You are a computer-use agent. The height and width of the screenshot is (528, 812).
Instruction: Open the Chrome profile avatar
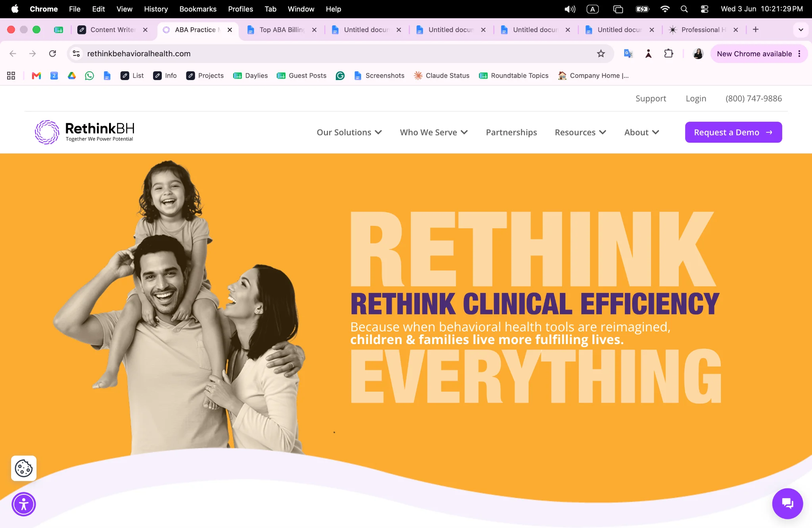click(698, 54)
